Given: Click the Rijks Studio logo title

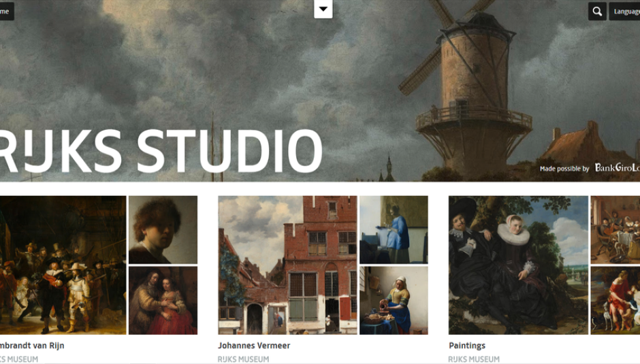Looking at the screenshot, I should click(x=161, y=151).
